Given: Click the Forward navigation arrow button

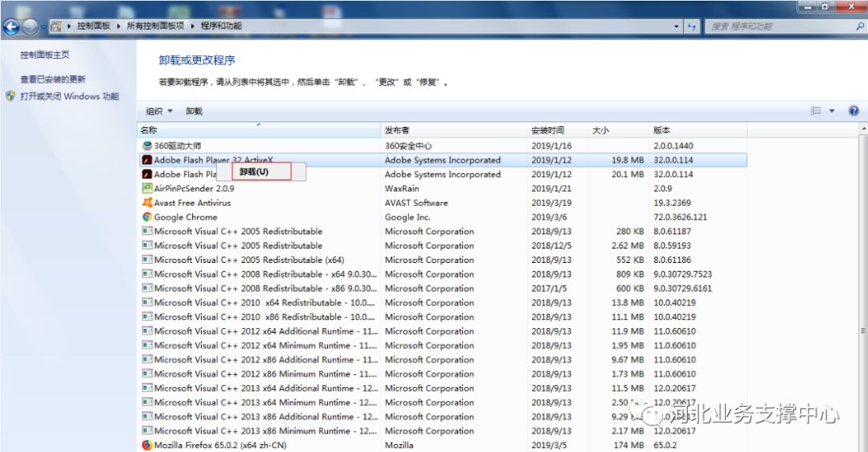Looking at the screenshot, I should [x=30, y=26].
